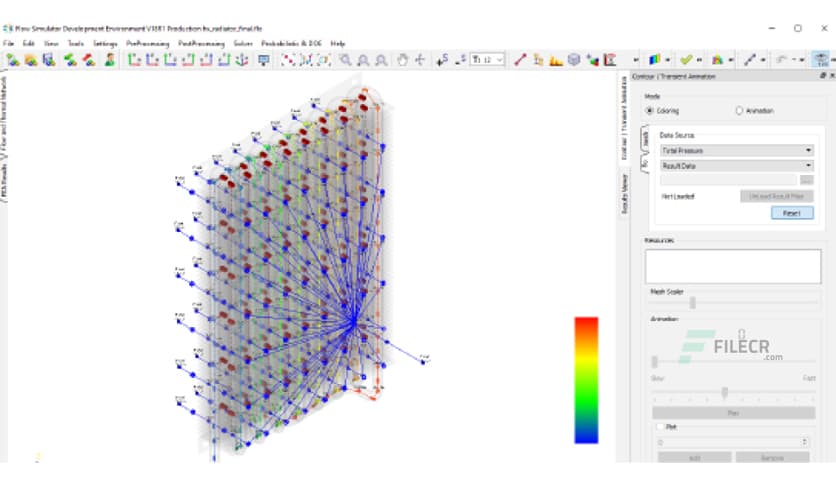Select the hand pan tool
This screenshot has height=484, width=836.
[403, 60]
